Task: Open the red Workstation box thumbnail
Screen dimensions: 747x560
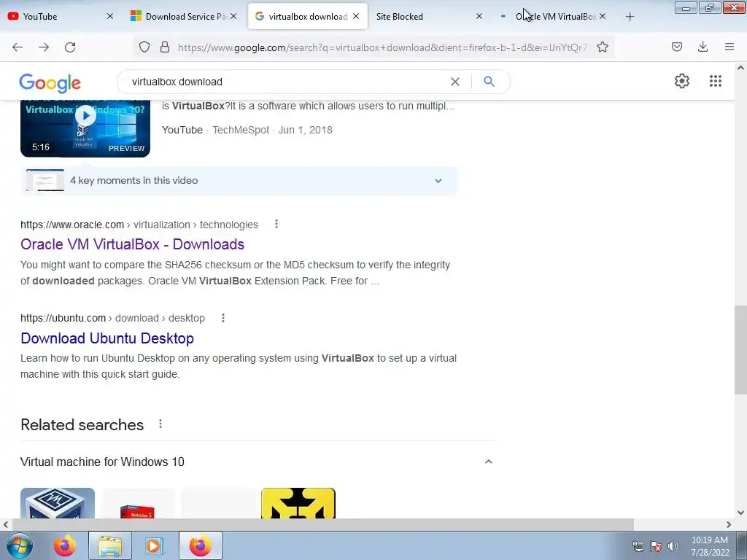Action: click(138, 503)
